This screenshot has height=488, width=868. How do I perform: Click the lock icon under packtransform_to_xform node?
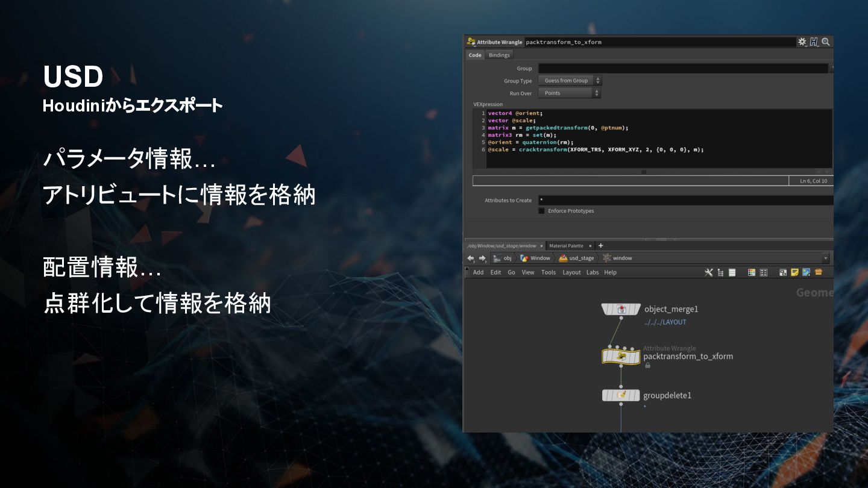tap(647, 365)
